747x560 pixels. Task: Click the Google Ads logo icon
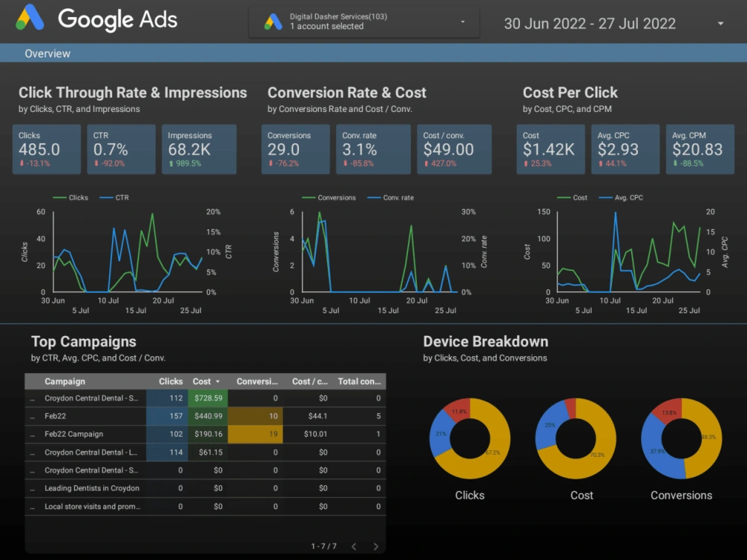30,18
